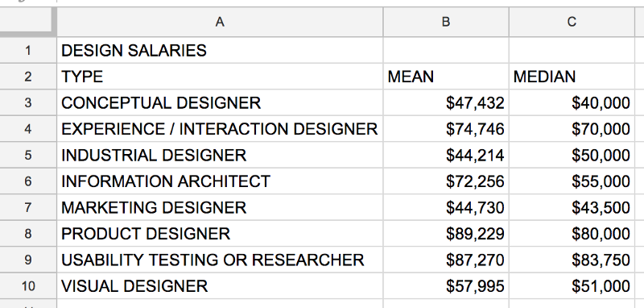644x308 pixels.
Task: Select the MEAN header cell
Action: coord(446,77)
